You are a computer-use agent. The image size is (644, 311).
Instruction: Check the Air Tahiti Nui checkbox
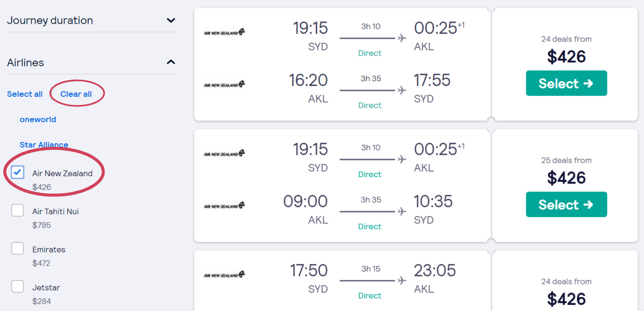[x=18, y=210]
